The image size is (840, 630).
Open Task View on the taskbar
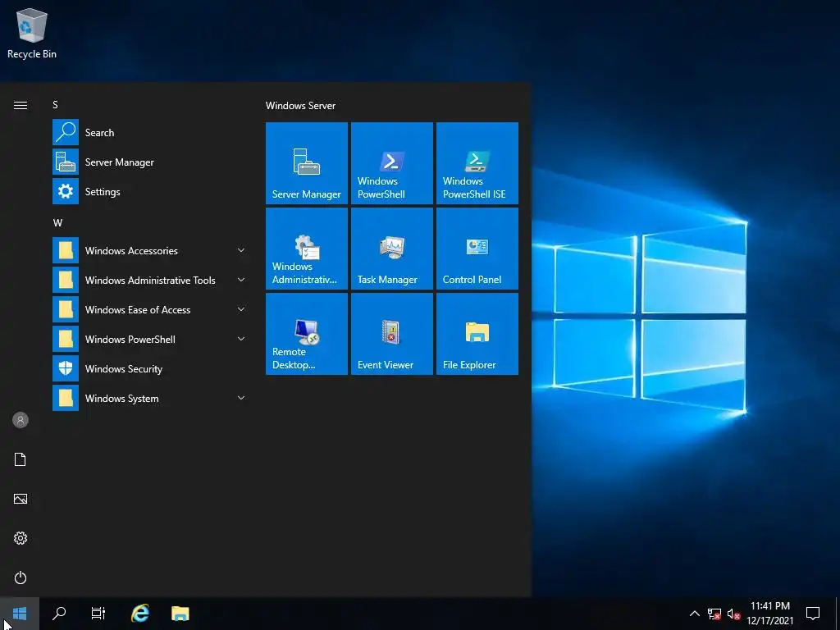(98, 614)
